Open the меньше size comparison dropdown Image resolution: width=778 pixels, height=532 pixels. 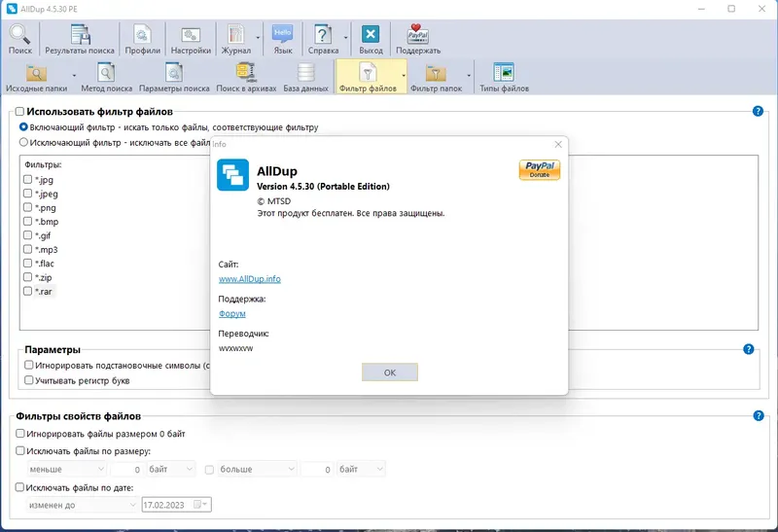point(66,469)
